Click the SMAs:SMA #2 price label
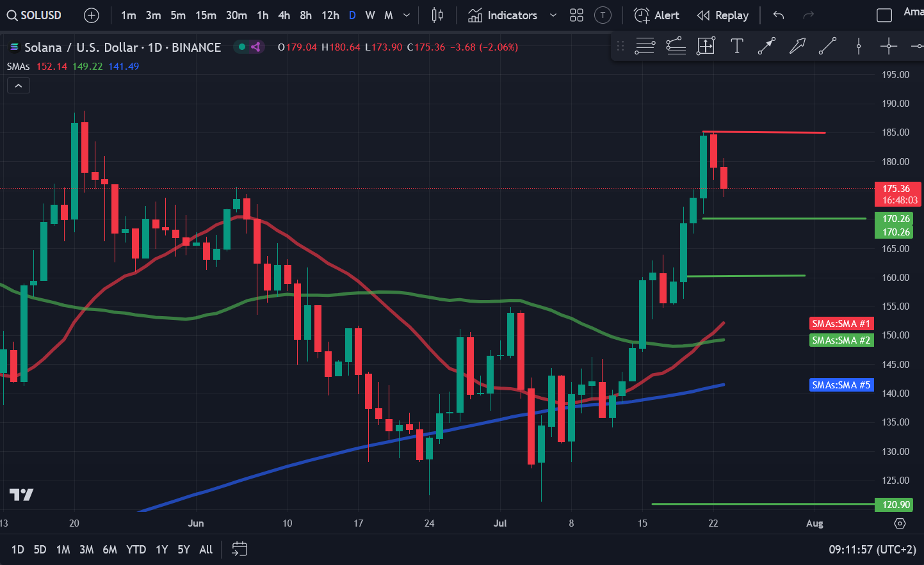924x565 pixels. [x=841, y=340]
